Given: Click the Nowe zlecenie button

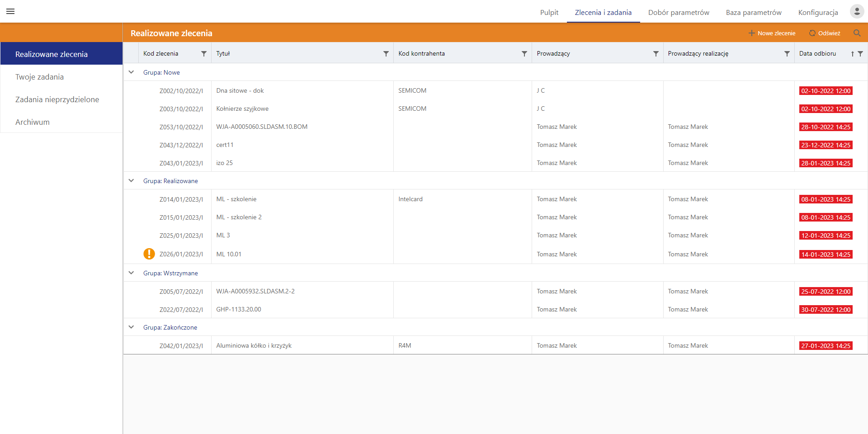Looking at the screenshot, I should point(772,33).
